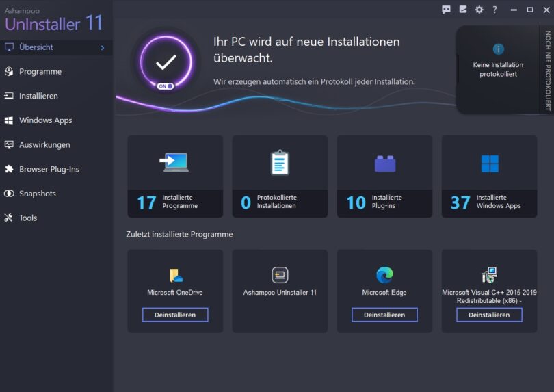
Task: Click the Ashampoo UnInstaller 11 card label
Action: [280, 293]
